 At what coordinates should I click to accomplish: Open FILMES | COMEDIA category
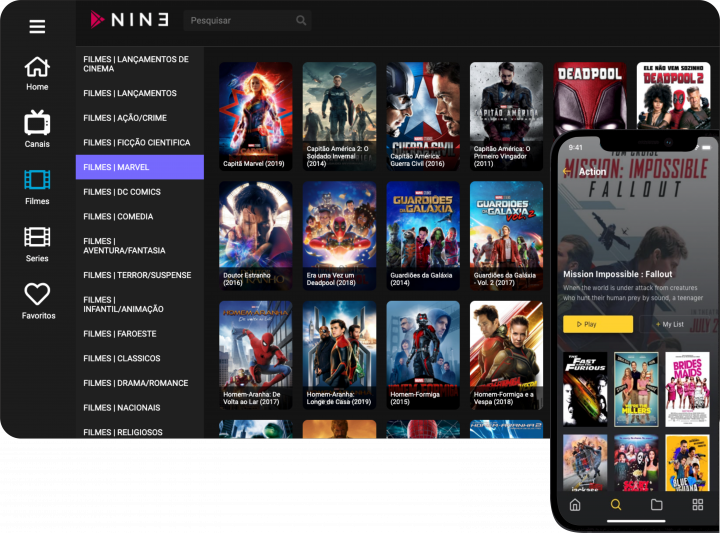[x=140, y=216]
